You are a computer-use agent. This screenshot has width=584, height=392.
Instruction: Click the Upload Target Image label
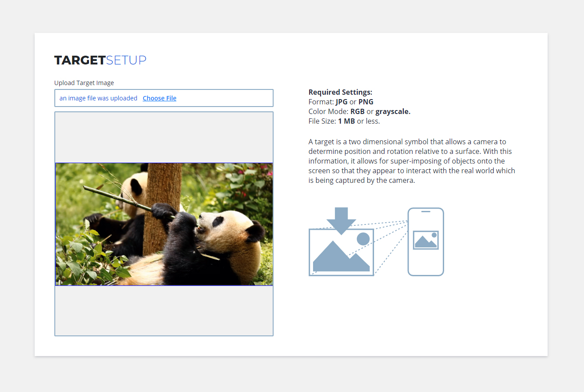pos(84,83)
